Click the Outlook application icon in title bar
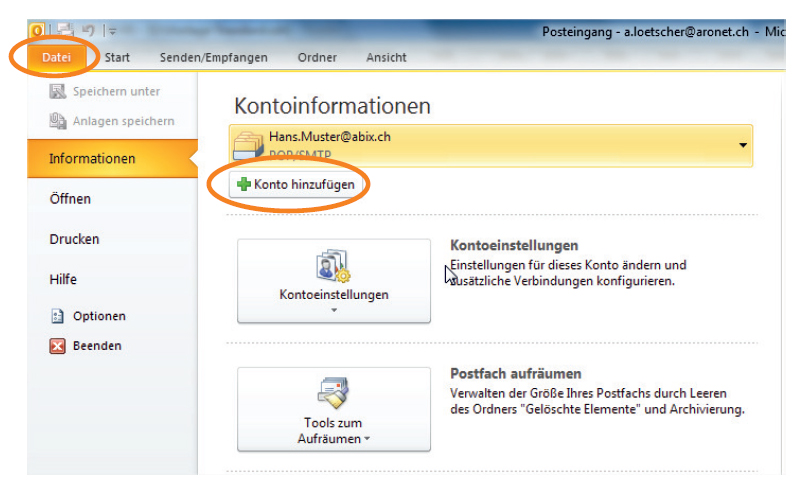 pos(36,32)
